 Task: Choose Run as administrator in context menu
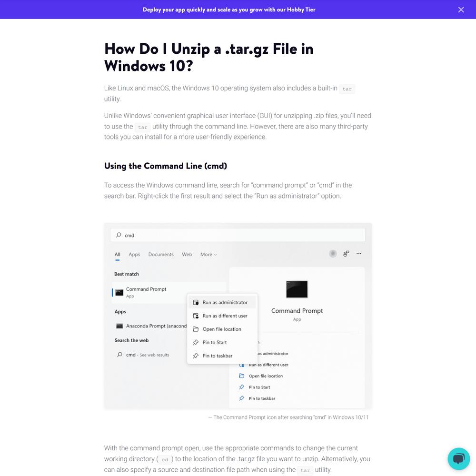[222, 302]
